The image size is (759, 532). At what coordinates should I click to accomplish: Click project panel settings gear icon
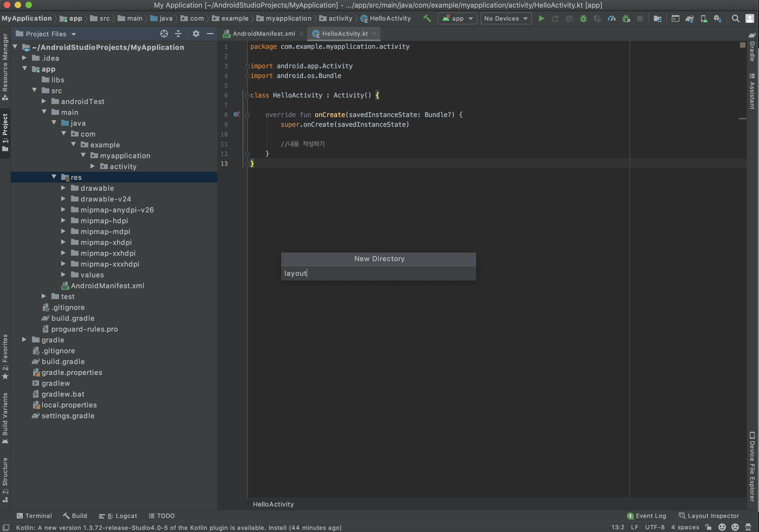(196, 34)
